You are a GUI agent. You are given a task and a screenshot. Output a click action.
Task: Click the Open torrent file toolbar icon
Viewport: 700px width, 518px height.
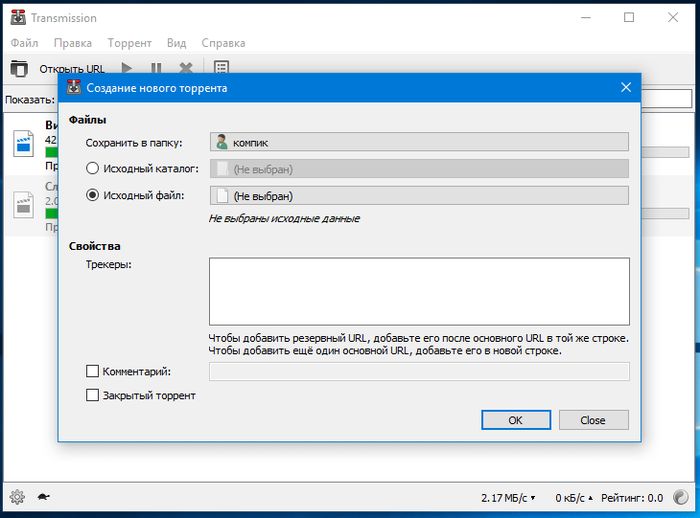tap(19, 69)
